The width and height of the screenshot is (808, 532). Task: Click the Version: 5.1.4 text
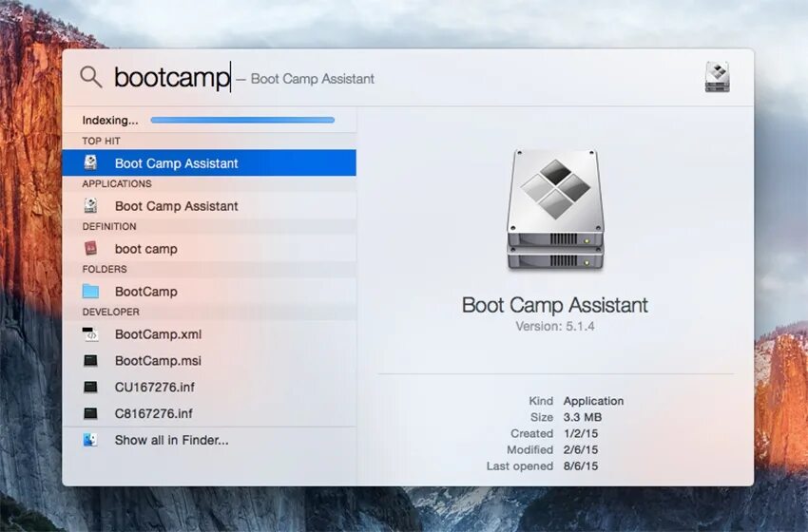tap(555, 326)
